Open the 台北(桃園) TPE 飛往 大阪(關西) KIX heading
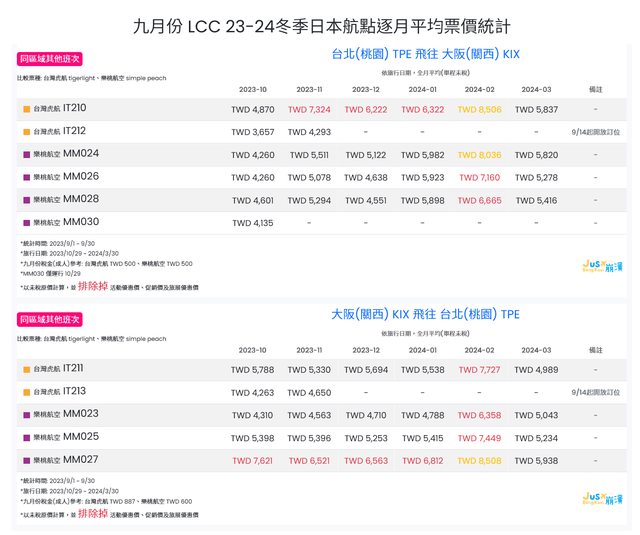The height and width of the screenshot is (535, 640). [x=426, y=53]
